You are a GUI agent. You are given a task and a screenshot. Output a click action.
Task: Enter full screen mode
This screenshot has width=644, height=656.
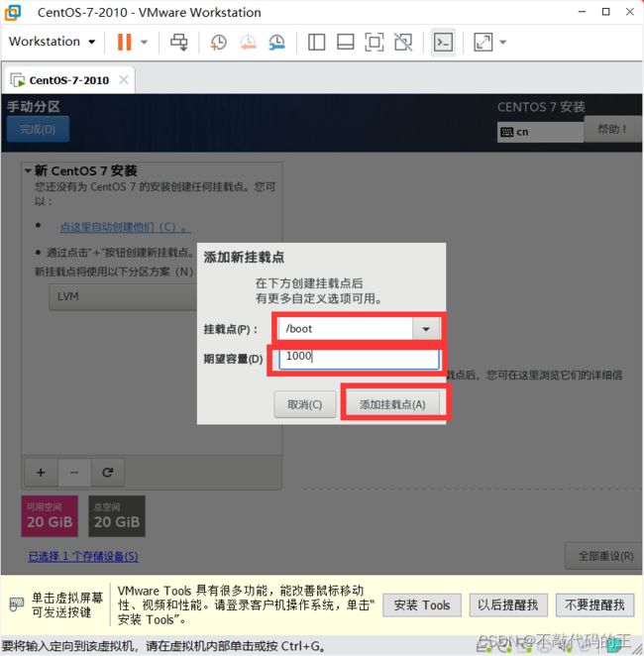tap(375, 42)
